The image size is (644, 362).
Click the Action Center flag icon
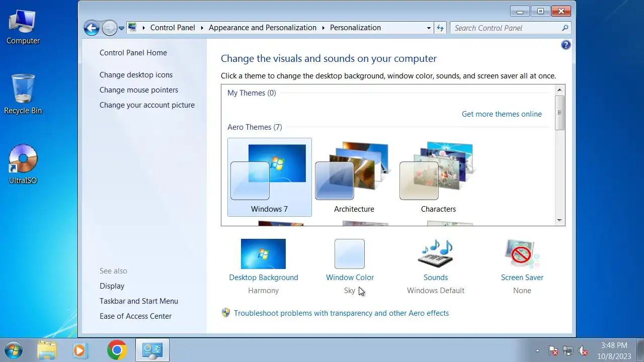click(x=553, y=351)
